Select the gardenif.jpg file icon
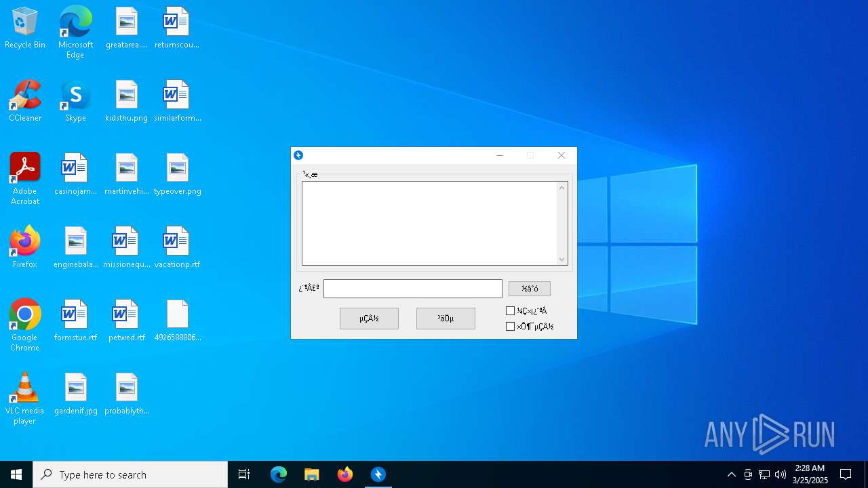Image resolution: width=868 pixels, height=488 pixels. click(x=75, y=394)
